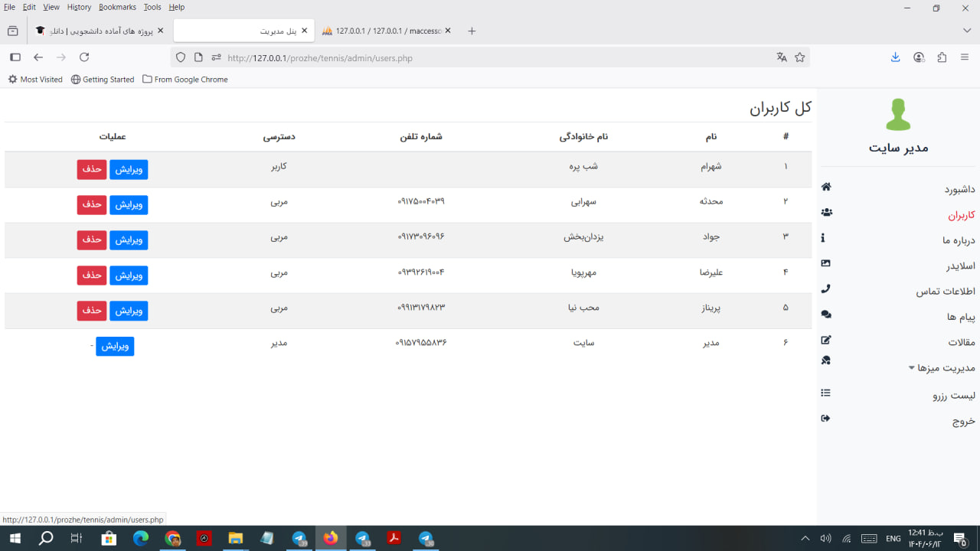The height and width of the screenshot is (551, 980).
Task: Open the History menu
Action: point(79,7)
